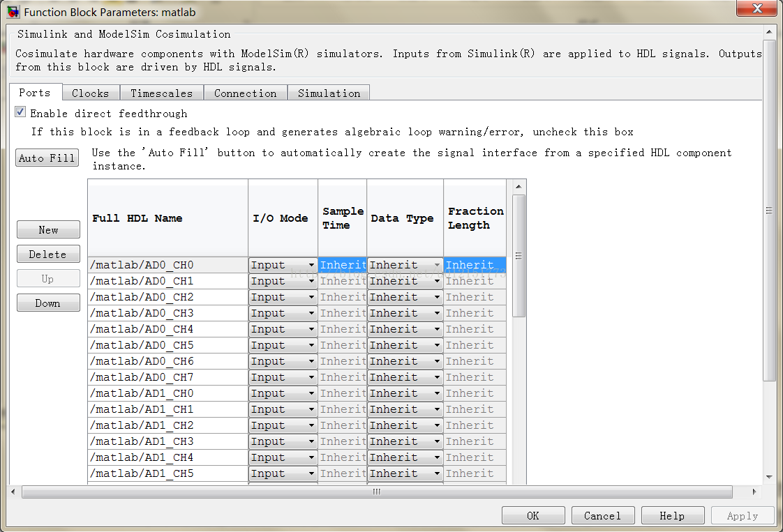Open I/O Mode dropdown for AD1_CH5

coord(283,473)
